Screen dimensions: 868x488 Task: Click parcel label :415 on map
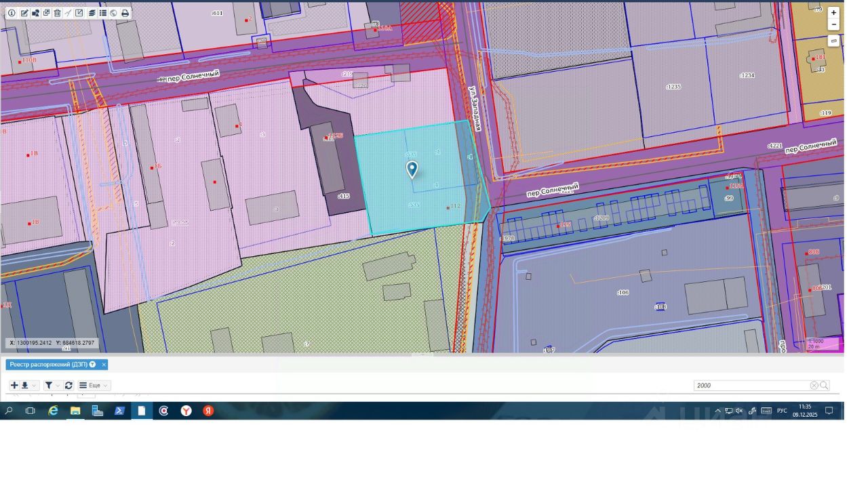[343, 196]
